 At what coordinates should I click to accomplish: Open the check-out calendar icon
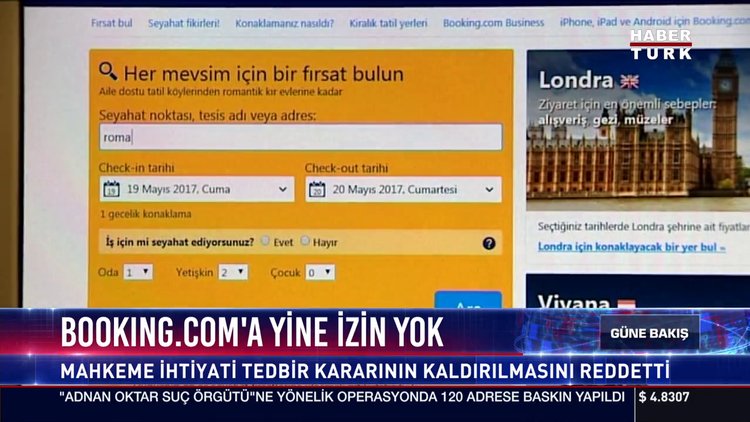click(317, 189)
